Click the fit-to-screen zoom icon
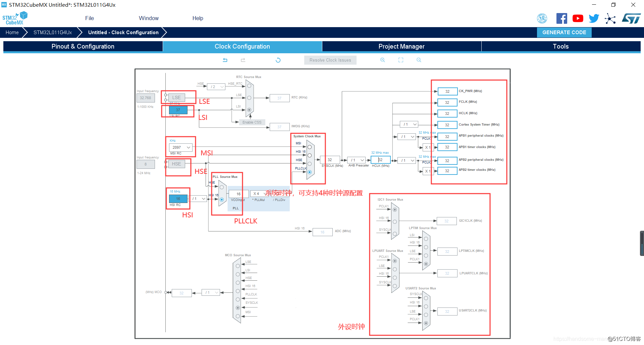The width and height of the screenshot is (644, 345). (400, 60)
